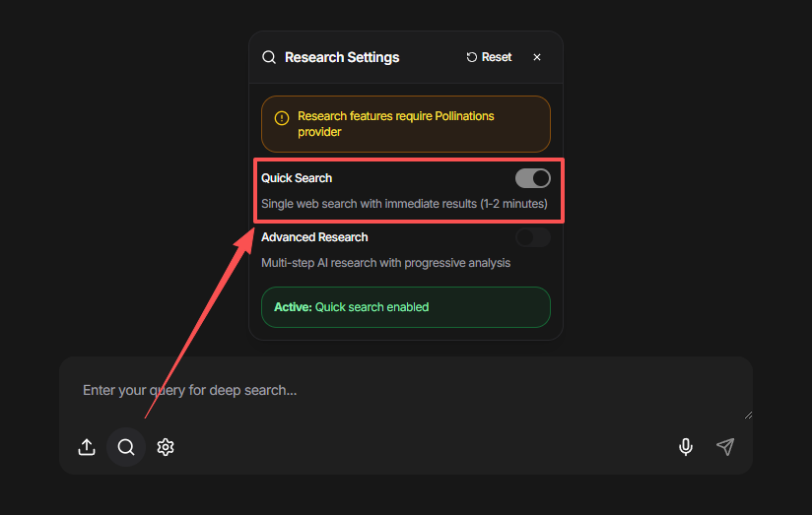Open the settings gear icon
The height and width of the screenshot is (515, 812).
(166, 447)
